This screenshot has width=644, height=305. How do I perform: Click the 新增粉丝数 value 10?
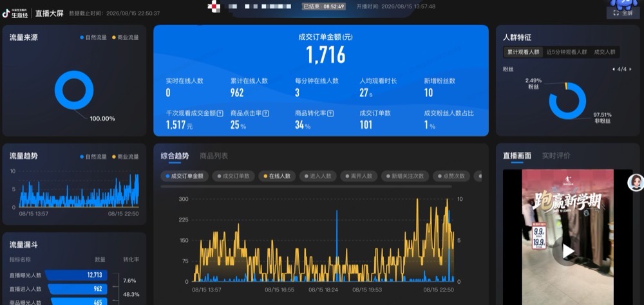click(x=428, y=93)
